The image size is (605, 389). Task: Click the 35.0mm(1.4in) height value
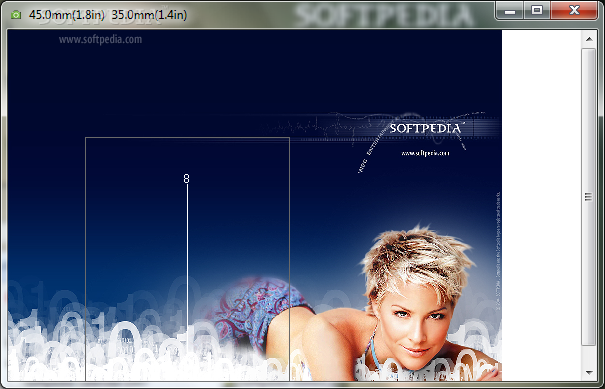coord(149,15)
